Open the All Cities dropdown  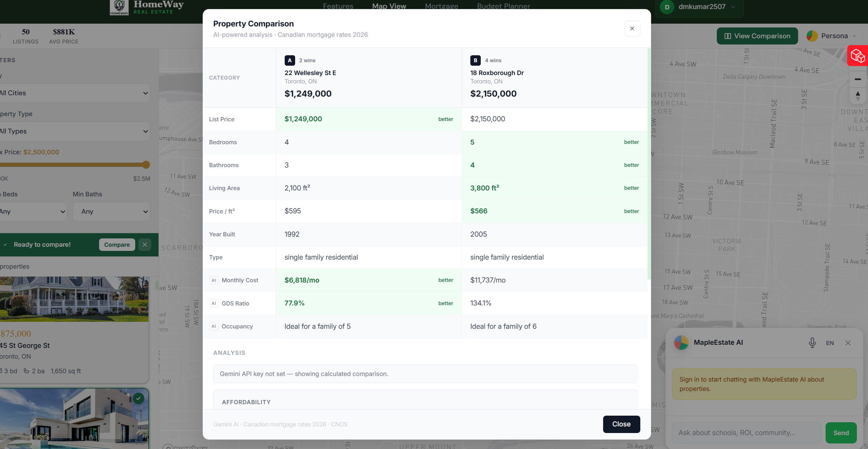pos(74,93)
